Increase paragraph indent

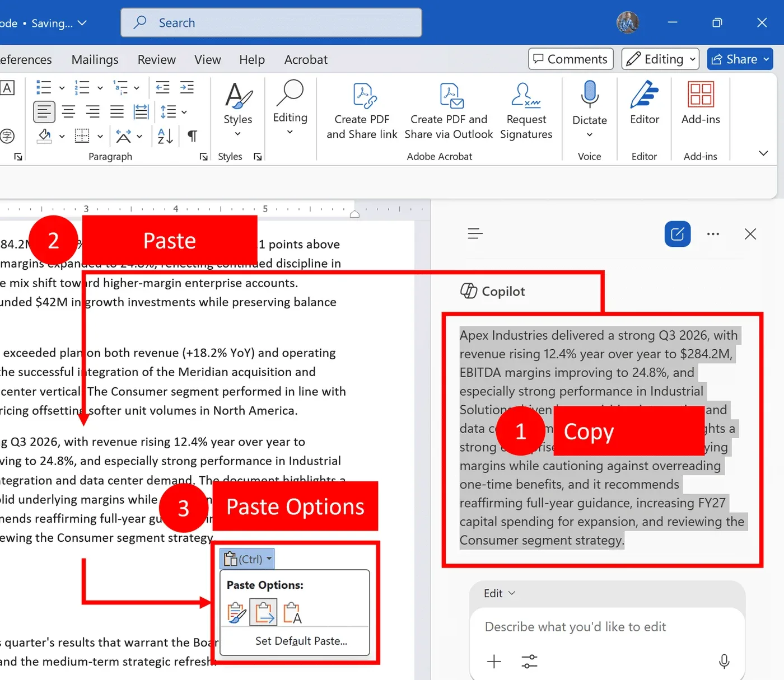187,87
